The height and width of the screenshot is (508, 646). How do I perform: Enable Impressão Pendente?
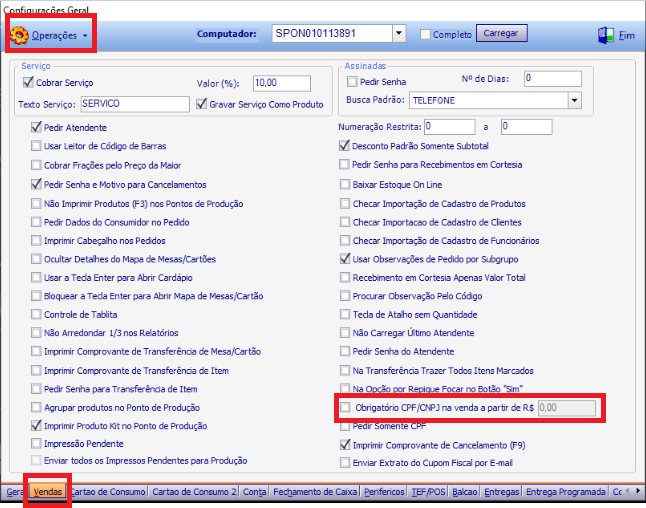(36, 444)
